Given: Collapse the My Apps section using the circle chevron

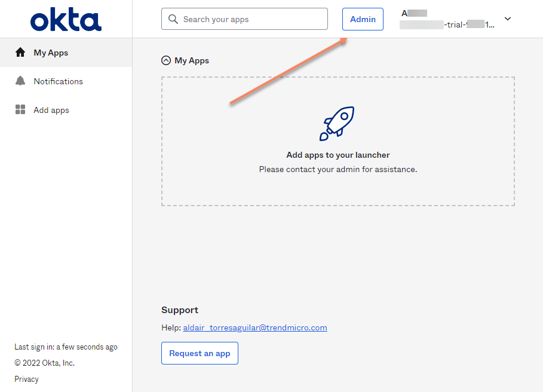Looking at the screenshot, I should click(165, 60).
